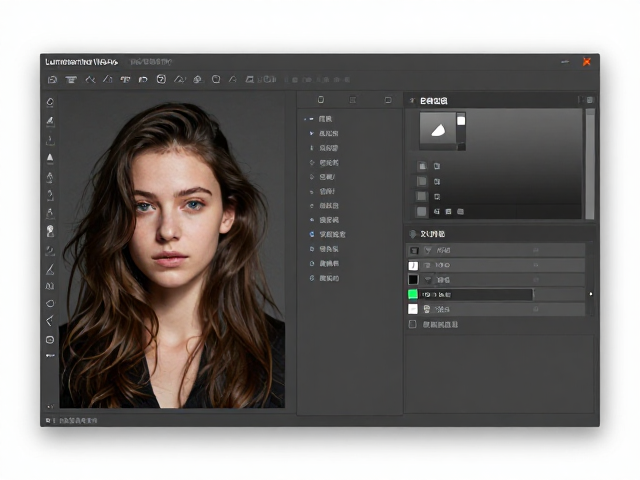Select the stacked horizontal bars toolbar icon
The width and height of the screenshot is (640, 480).
tap(71, 80)
